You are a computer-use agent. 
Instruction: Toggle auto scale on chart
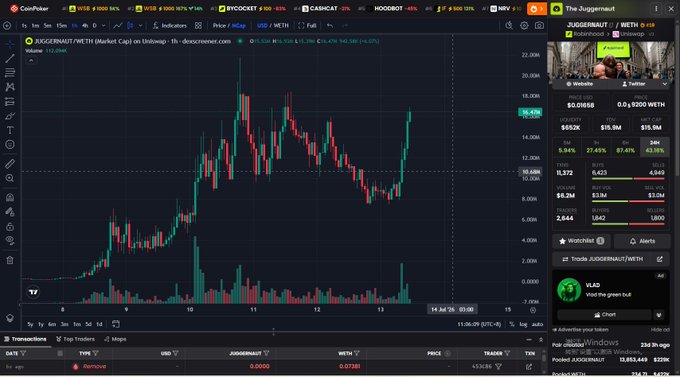click(x=537, y=324)
